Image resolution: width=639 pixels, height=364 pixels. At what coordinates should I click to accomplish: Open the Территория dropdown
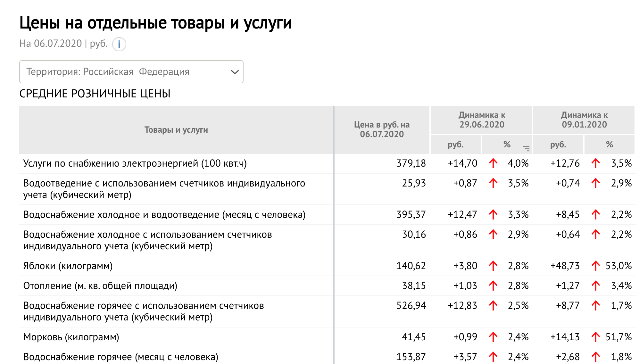point(131,72)
